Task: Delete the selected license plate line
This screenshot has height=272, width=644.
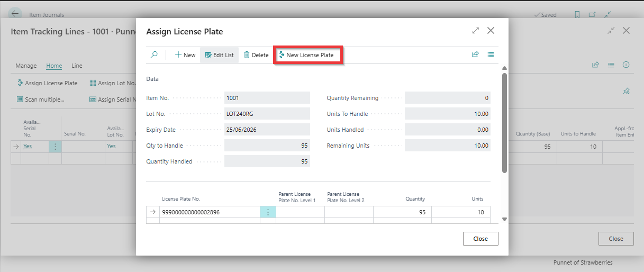Action: pyautogui.click(x=256, y=55)
